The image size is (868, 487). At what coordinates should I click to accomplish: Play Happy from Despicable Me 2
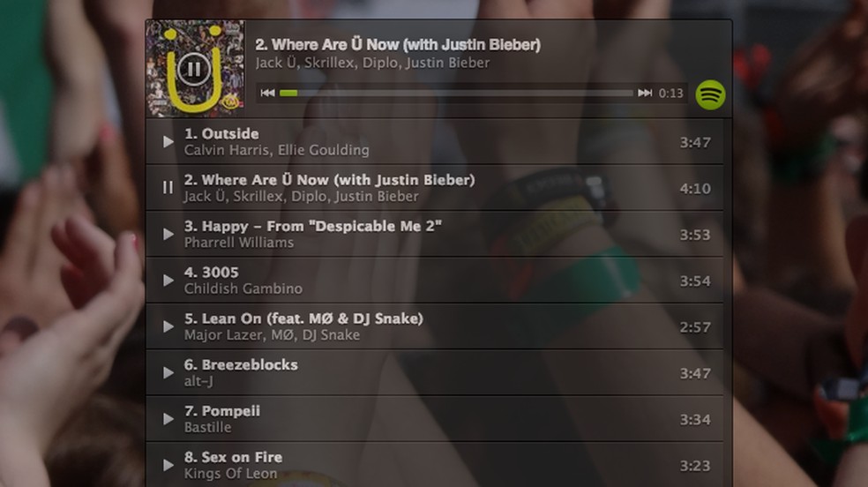click(x=168, y=235)
